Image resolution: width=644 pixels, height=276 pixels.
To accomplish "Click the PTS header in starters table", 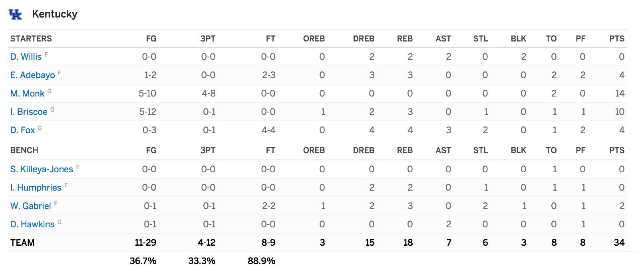I will pos(617,39).
